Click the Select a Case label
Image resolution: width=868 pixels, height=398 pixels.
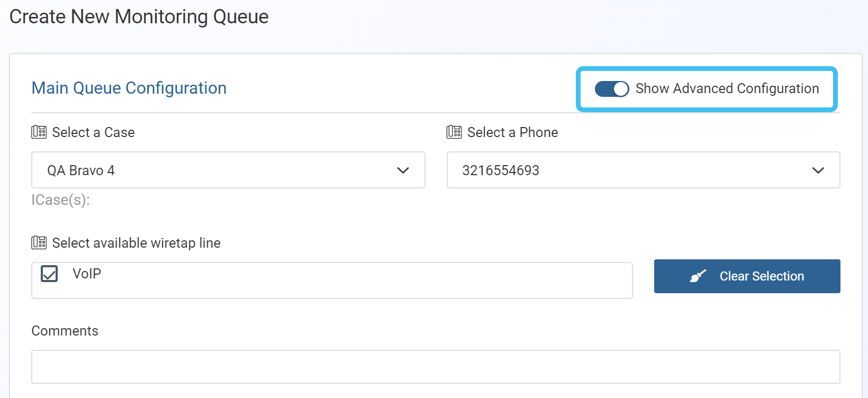point(93,132)
